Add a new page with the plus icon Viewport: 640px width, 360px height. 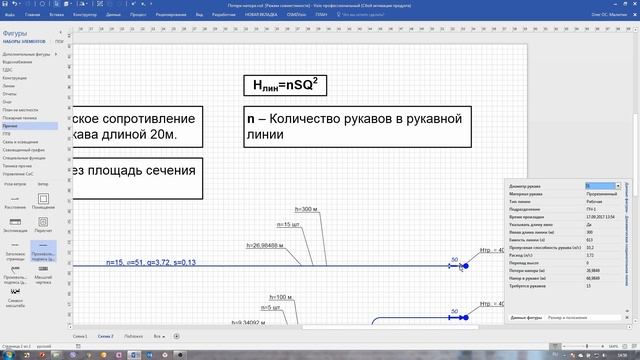pyautogui.click(x=176, y=336)
